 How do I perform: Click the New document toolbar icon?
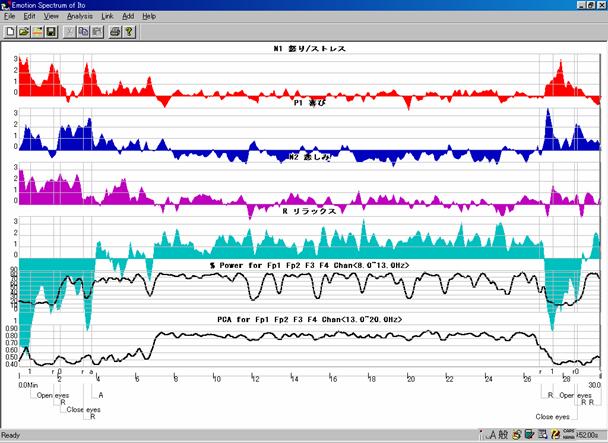tap(10, 32)
